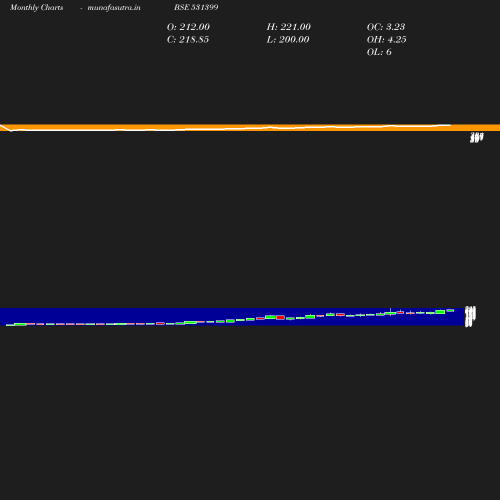Click the first green candle at chart start
The width and height of the screenshot is (500, 500).
click(20, 324)
